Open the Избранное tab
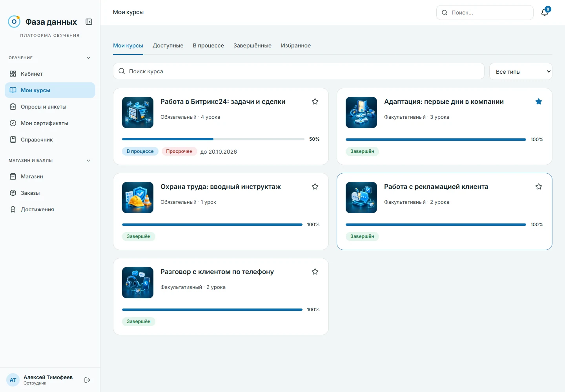Viewport: 565px width, 392px height. tap(296, 45)
